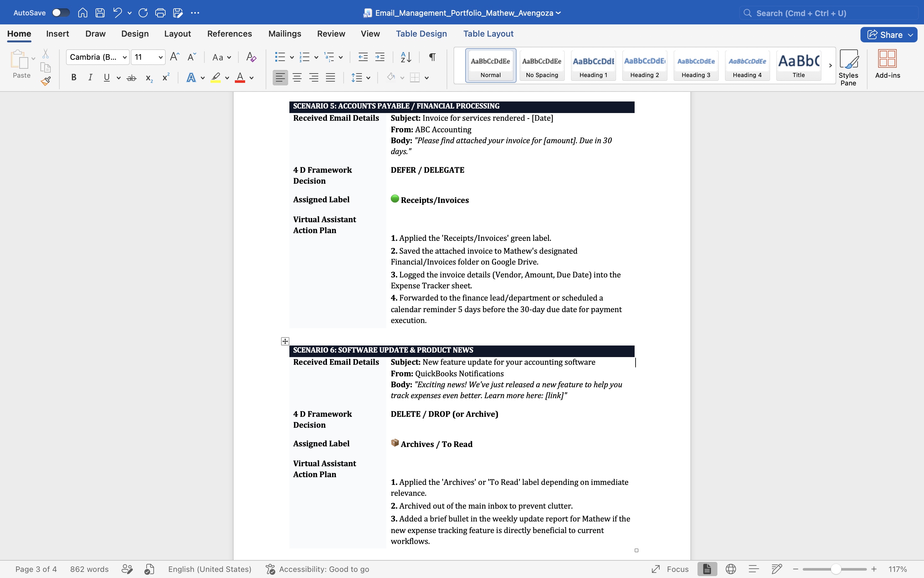Apply superscript formatting
Image resolution: width=924 pixels, height=578 pixels.
[x=166, y=77]
